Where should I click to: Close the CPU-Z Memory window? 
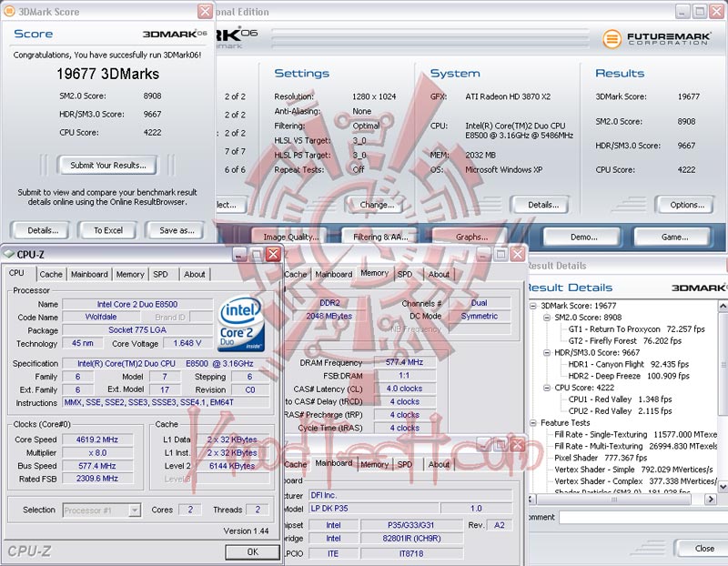[518, 254]
